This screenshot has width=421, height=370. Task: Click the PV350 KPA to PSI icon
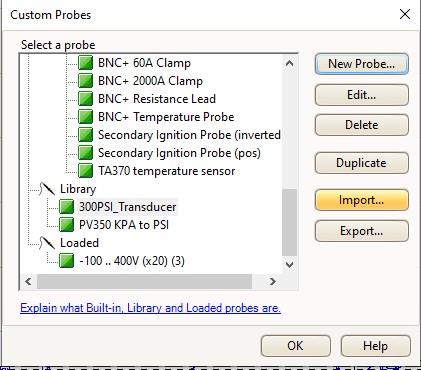pos(67,225)
